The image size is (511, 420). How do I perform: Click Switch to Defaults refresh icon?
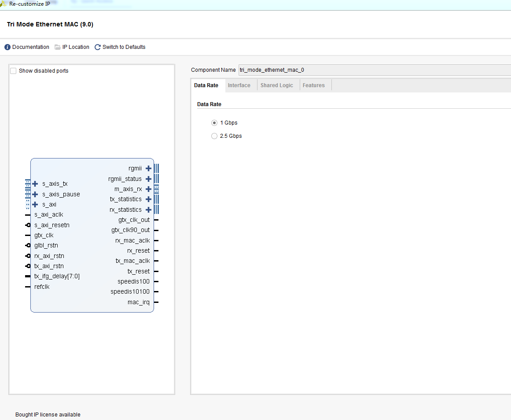[97, 47]
